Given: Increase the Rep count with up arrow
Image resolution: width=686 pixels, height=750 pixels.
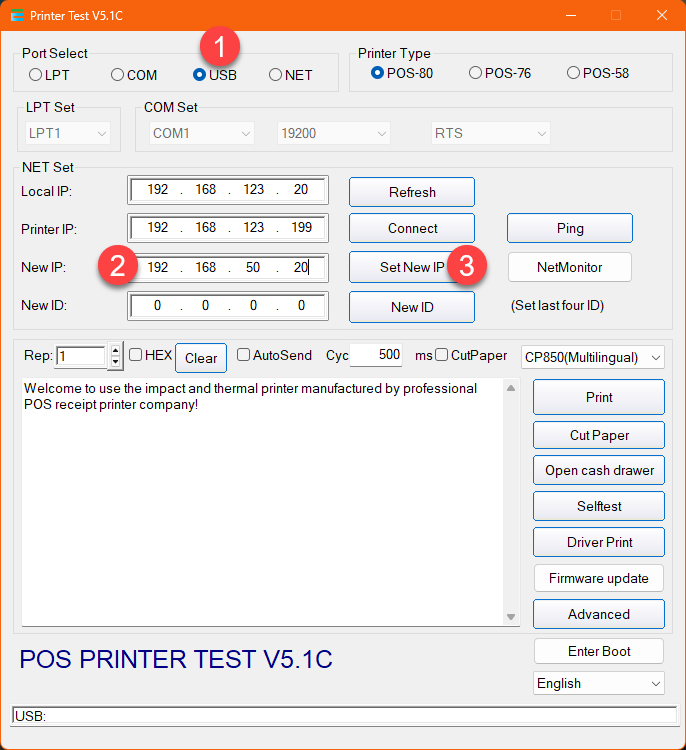Looking at the screenshot, I should [x=116, y=350].
